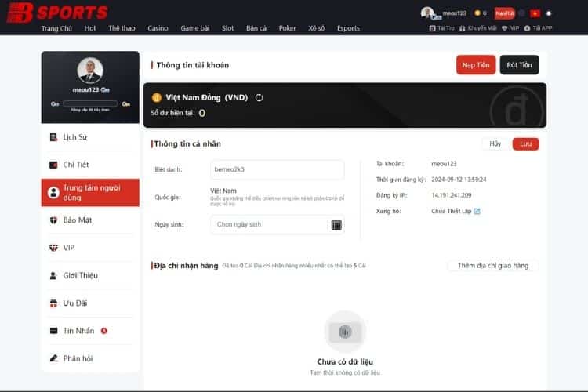
Task: Open the calendar icon in Ngày sinh field
Action: [336, 225]
